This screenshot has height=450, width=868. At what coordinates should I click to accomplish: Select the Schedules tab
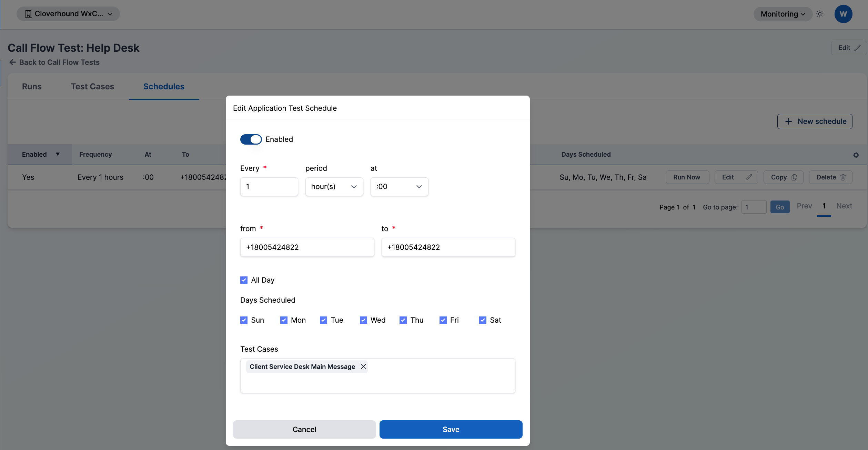click(x=164, y=86)
